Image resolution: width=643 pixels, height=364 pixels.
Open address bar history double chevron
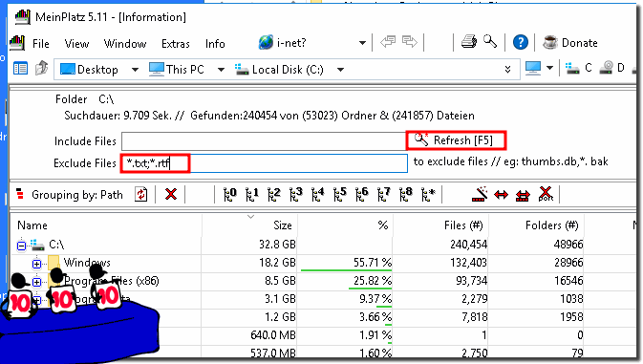coord(507,70)
